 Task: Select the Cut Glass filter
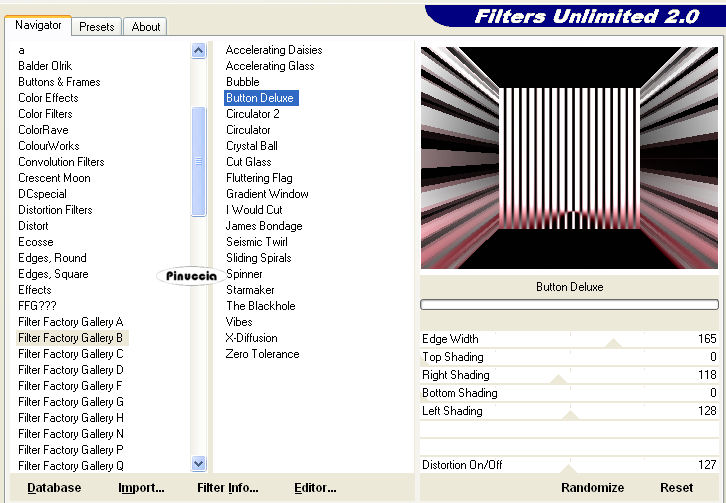click(249, 162)
